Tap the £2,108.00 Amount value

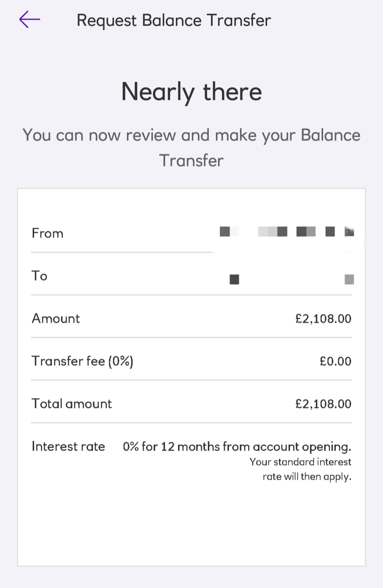click(323, 318)
